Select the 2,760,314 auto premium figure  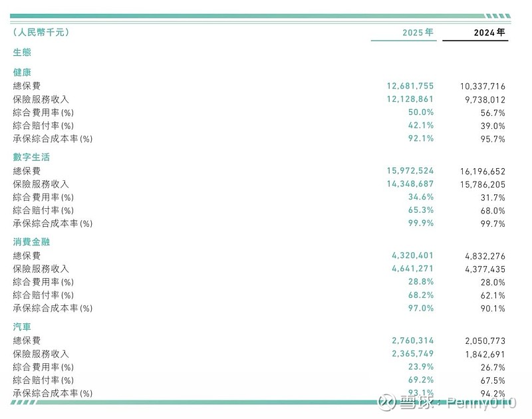tap(412, 341)
